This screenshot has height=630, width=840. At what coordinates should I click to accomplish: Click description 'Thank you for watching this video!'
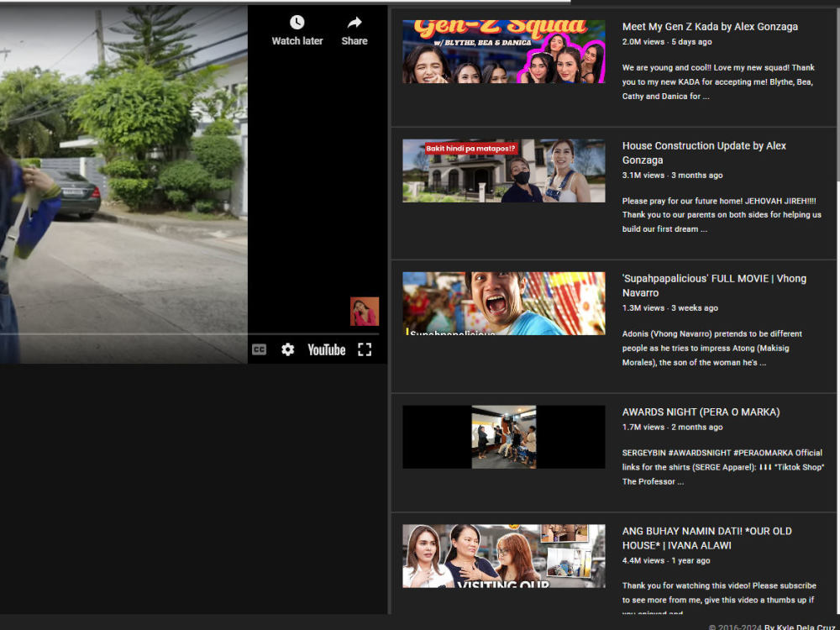click(719, 599)
